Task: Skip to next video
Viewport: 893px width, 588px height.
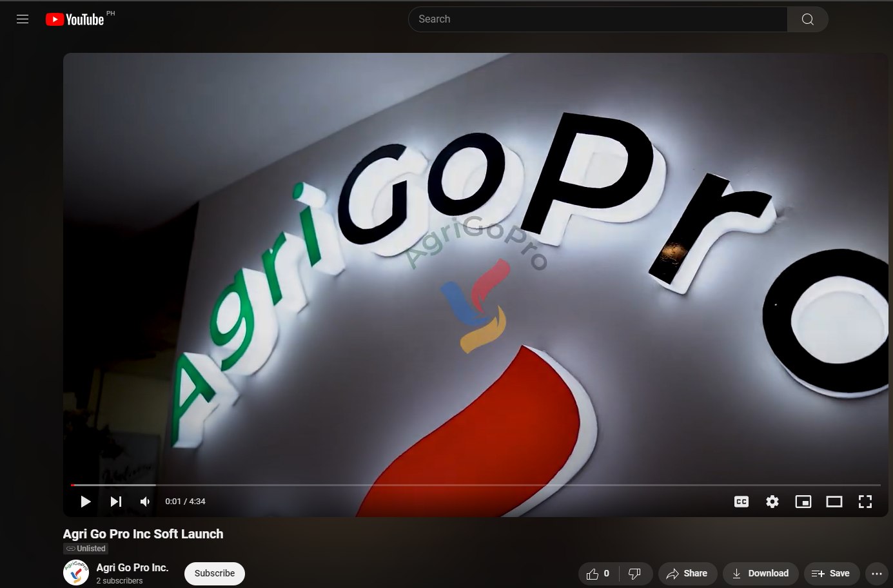Action: click(x=116, y=502)
